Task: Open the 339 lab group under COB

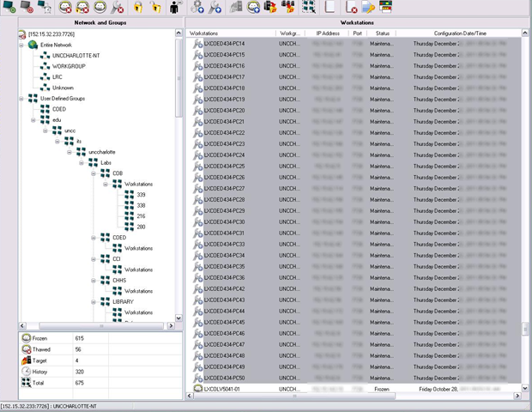Action: (141, 195)
